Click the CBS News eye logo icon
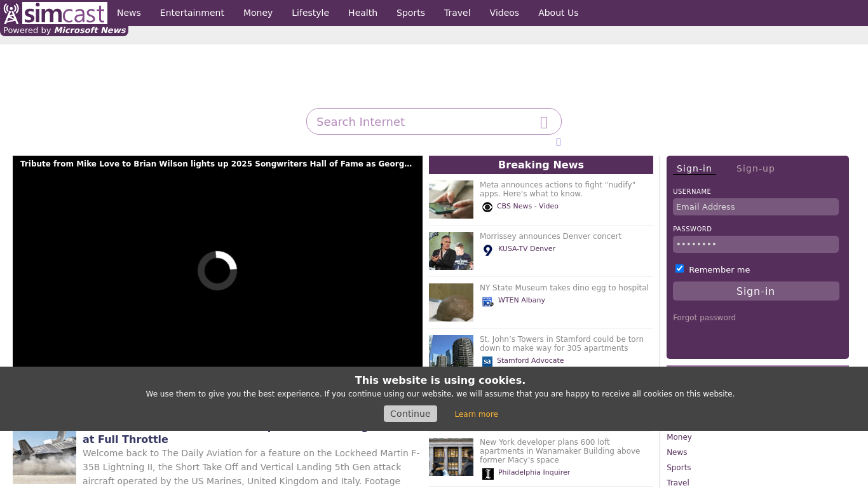Image resolution: width=868 pixels, height=488 pixels. point(487,207)
